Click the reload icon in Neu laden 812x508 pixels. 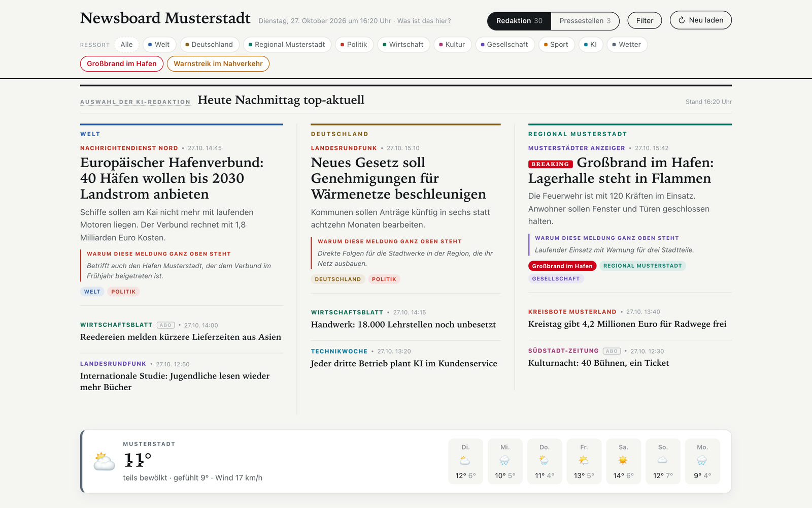click(682, 20)
